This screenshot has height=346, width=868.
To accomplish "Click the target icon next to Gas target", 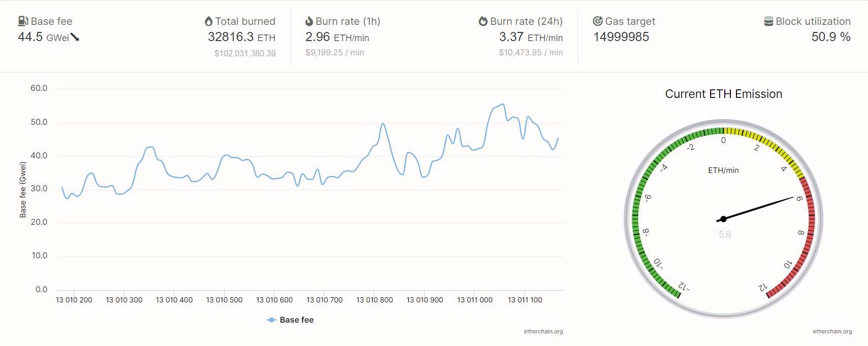I will pos(598,21).
